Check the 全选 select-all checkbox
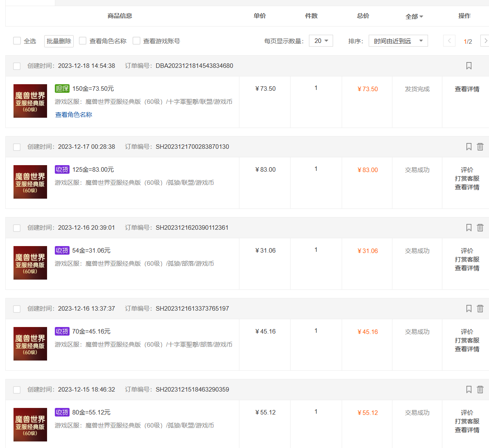489x448 pixels. [17, 41]
